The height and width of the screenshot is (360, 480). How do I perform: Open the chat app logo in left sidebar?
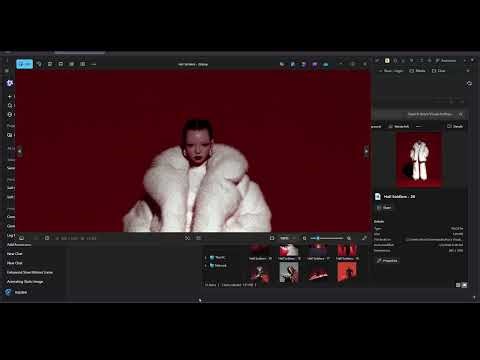(x=10, y=83)
